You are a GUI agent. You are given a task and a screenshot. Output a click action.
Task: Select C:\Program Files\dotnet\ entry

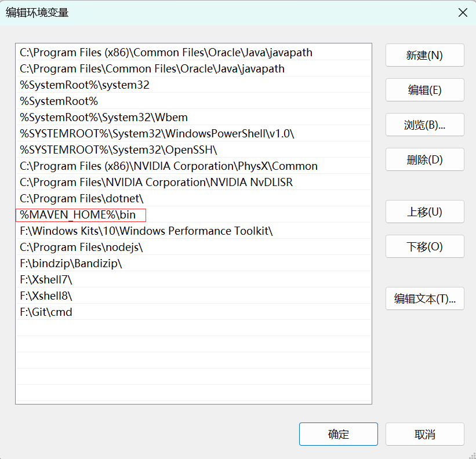coord(194,198)
